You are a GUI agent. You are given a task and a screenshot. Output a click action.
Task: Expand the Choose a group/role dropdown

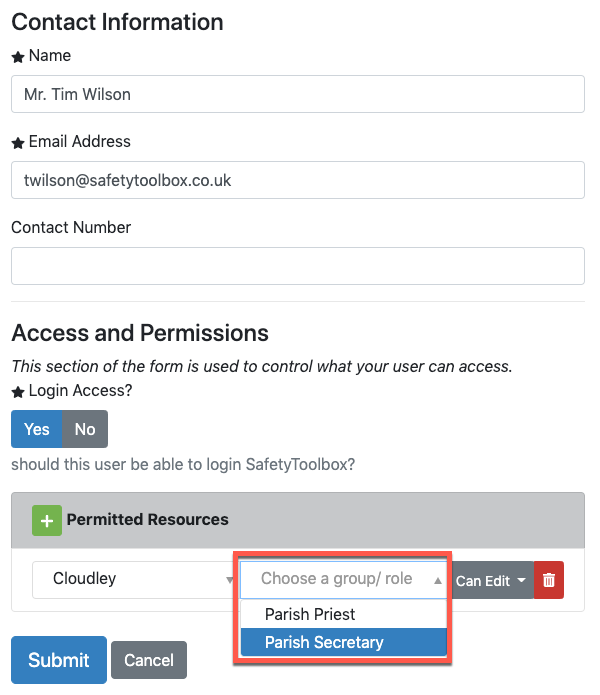click(342, 579)
